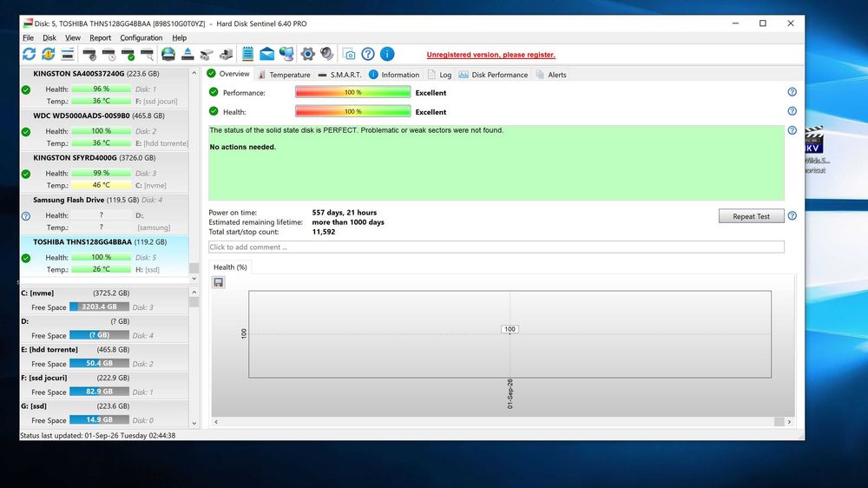Click health graph scroll left arrow
Screen dimensions: 868x488
216,422
